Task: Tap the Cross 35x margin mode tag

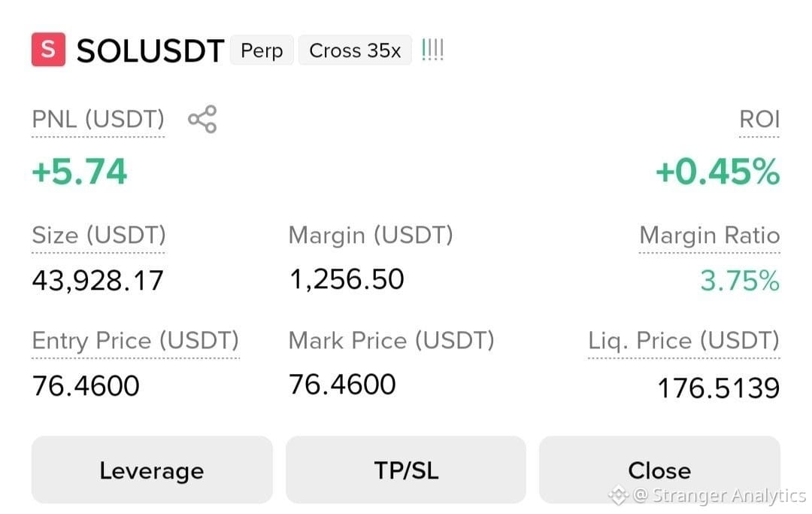Action: pyautogui.click(x=355, y=50)
